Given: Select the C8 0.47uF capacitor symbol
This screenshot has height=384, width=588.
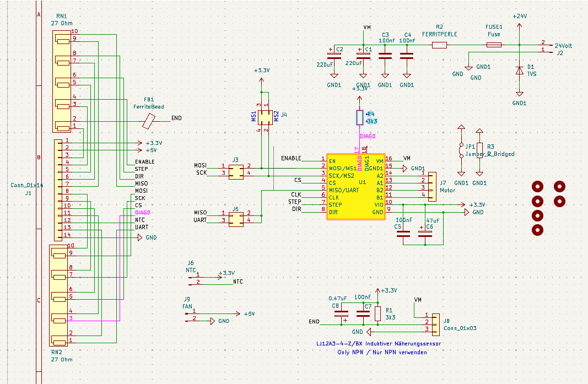Looking at the screenshot, I should coord(341,314).
